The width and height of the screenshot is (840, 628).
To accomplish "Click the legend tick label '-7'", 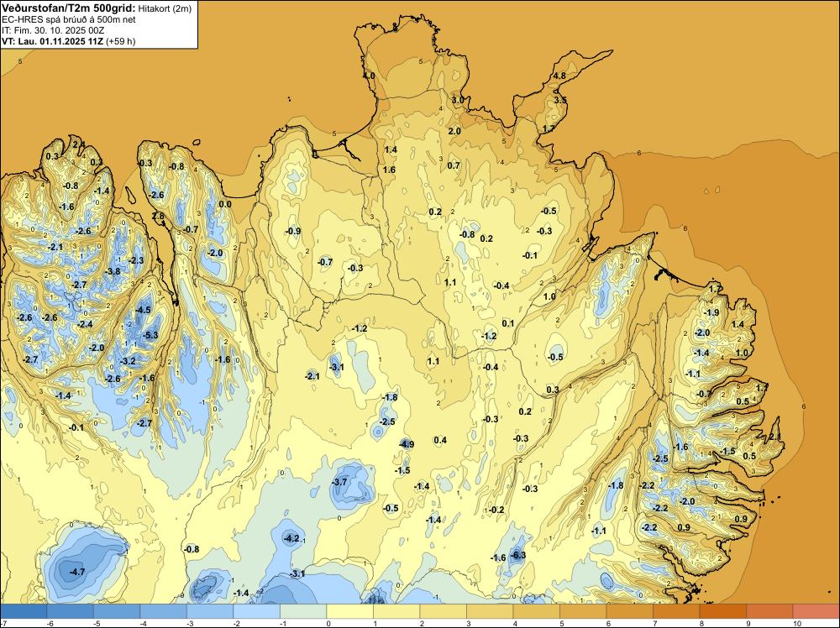I will point(3,623).
